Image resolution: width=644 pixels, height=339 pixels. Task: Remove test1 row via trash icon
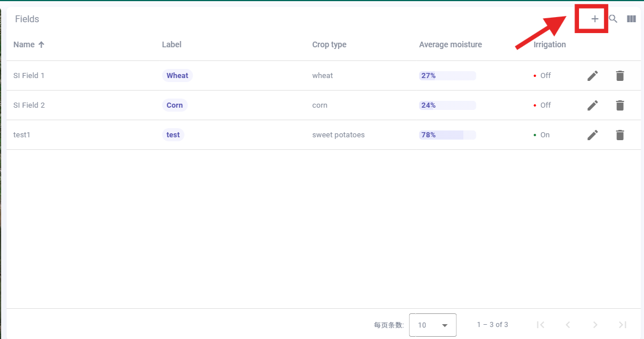tap(620, 135)
